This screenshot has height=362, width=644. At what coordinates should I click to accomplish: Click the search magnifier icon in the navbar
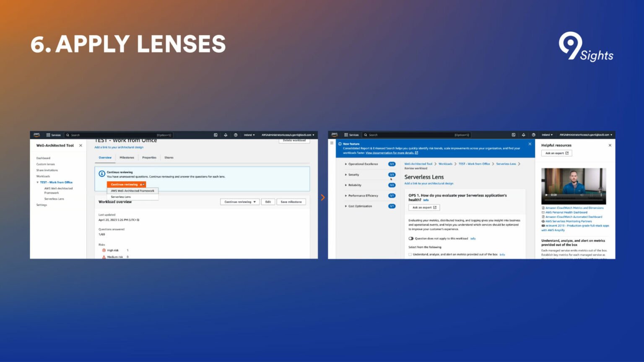(68, 135)
